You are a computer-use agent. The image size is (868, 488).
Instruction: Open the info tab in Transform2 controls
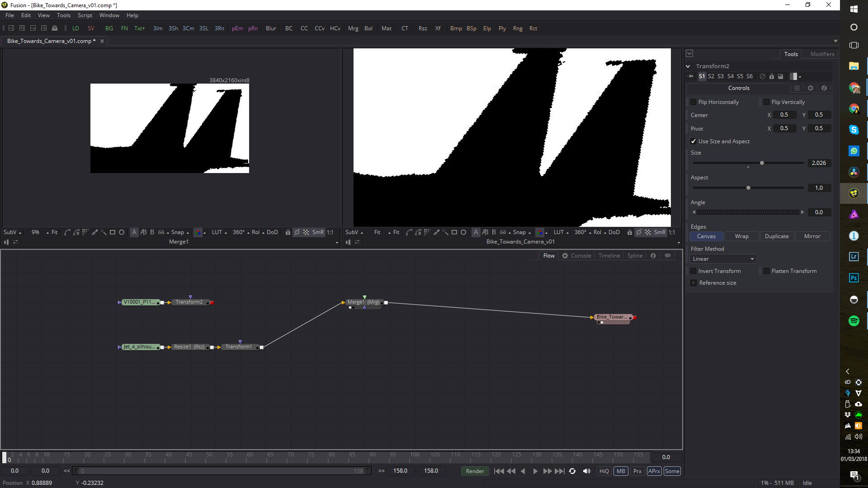coord(824,88)
